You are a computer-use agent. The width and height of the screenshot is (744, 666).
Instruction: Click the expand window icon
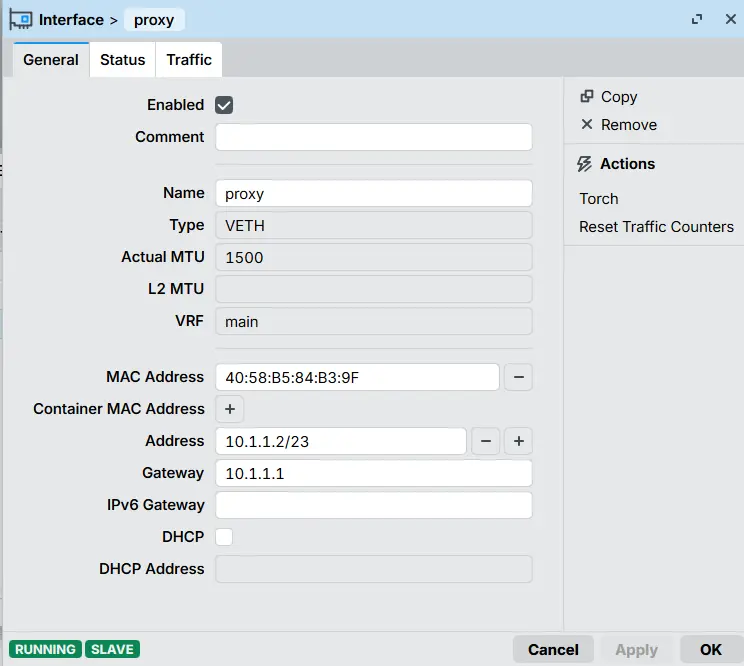coord(697,19)
